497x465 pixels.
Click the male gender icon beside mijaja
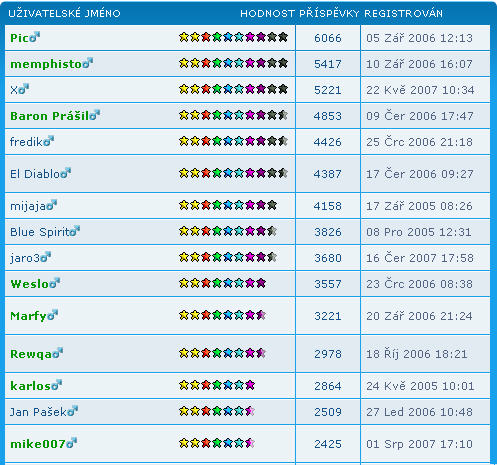click(x=52, y=205)
